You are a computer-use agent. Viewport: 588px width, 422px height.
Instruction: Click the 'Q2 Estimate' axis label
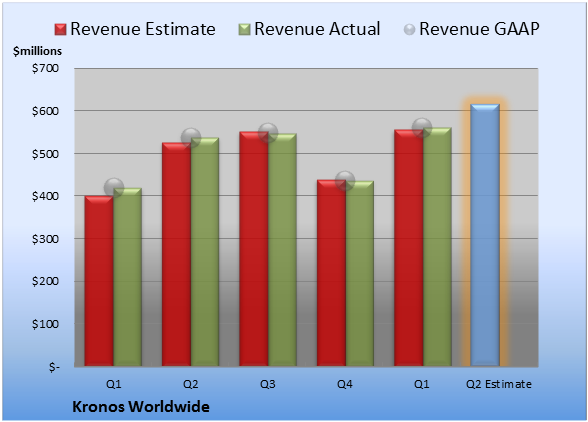499,384
